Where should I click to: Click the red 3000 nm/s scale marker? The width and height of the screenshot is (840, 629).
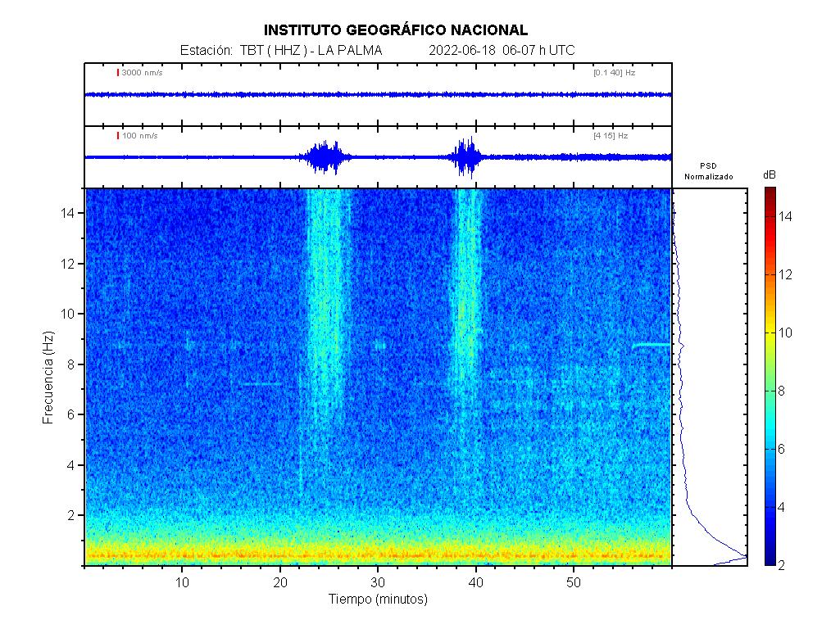pyautogui.click(x=118, y=73)
